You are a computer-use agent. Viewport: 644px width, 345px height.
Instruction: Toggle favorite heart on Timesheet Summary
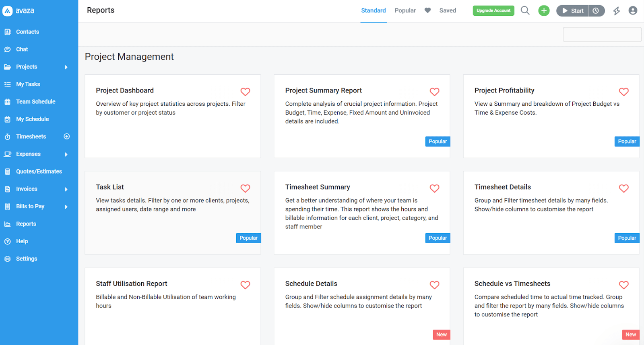tap(434, 188)
